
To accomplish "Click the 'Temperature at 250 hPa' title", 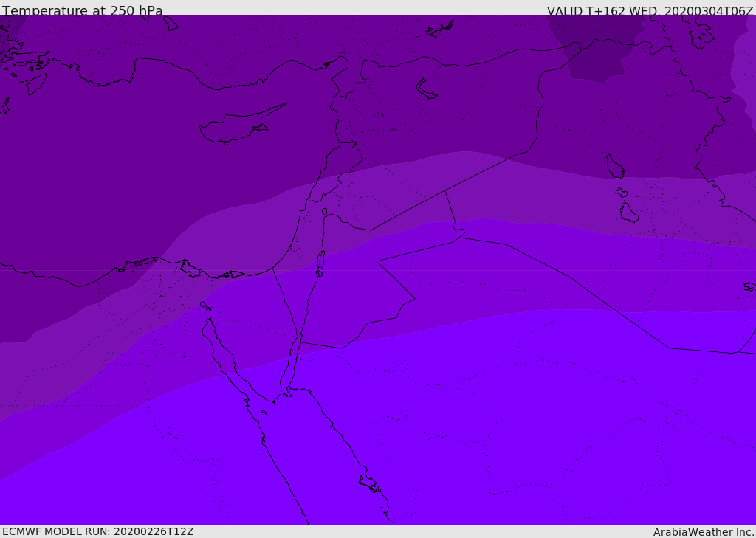I will pyautogui.click(x=83, y=10).
